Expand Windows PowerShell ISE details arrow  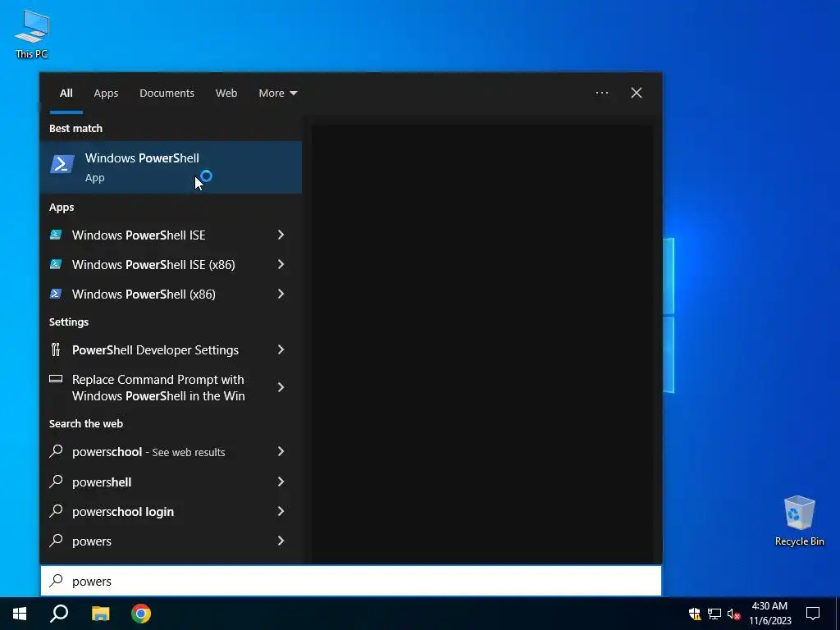click(x=281, y=235)
